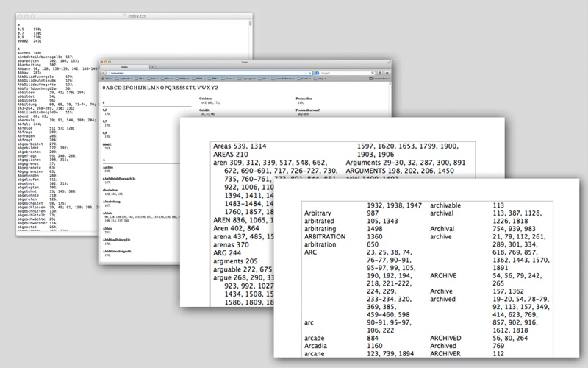Select the Index tab in Firefox
588x368 pixels.
point(124,67)
